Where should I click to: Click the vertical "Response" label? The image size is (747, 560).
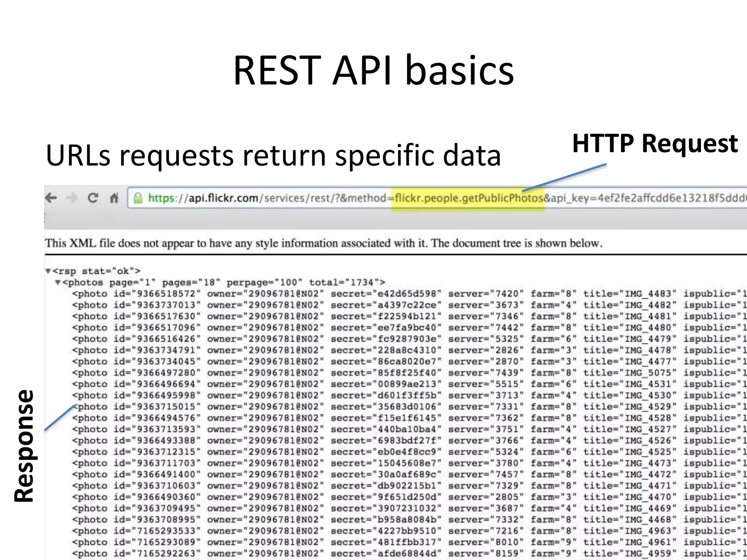coord(24,446)
